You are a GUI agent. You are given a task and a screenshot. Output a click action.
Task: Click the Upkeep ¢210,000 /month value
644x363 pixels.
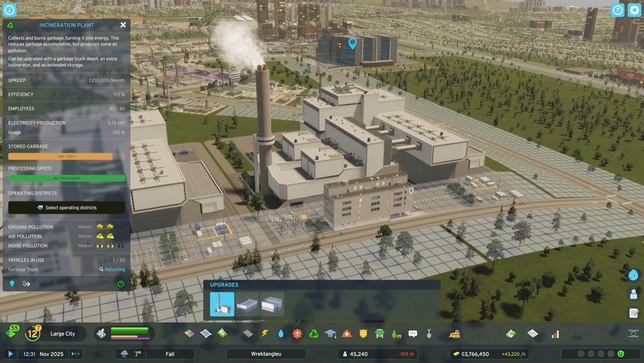click(x=107, y=80)
